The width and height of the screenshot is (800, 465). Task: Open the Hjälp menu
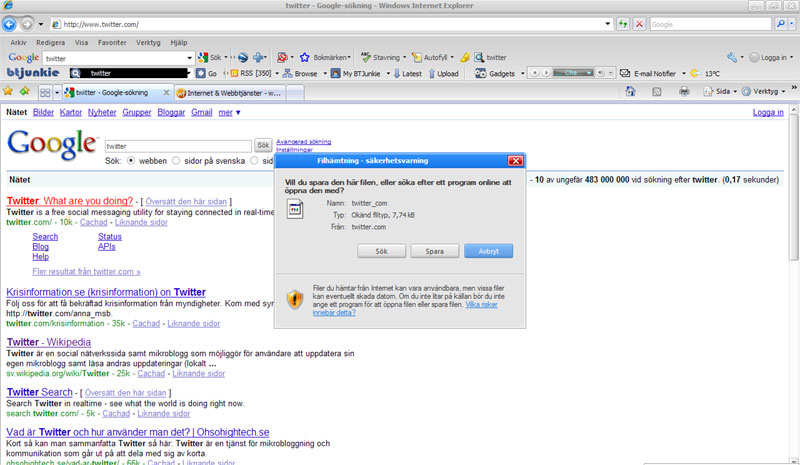pyautogui.click(x=179, y=43)
